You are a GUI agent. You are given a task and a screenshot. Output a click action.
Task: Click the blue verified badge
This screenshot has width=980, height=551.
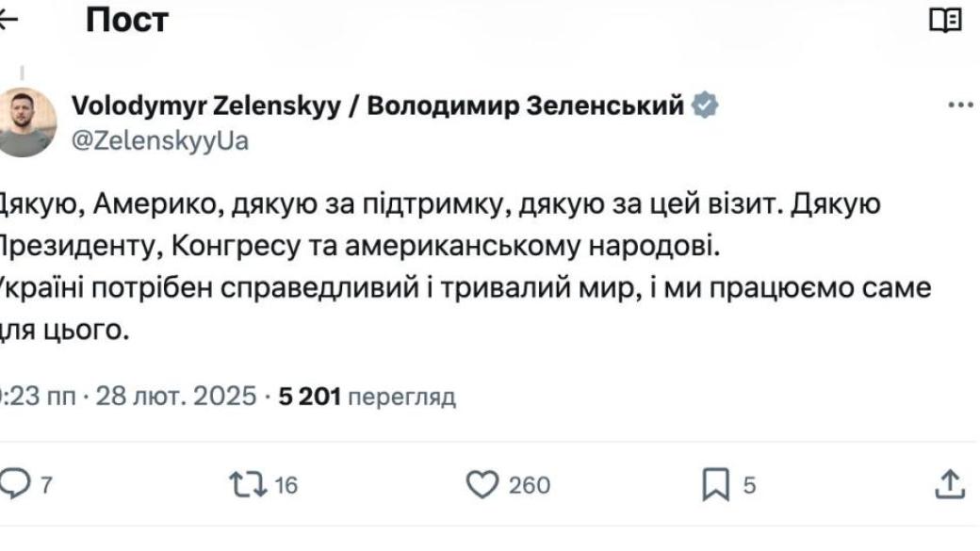coord(705,105)
